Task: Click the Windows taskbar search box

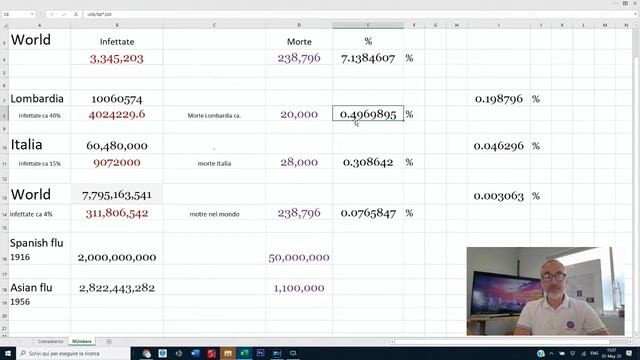Action: click(73, 353)
